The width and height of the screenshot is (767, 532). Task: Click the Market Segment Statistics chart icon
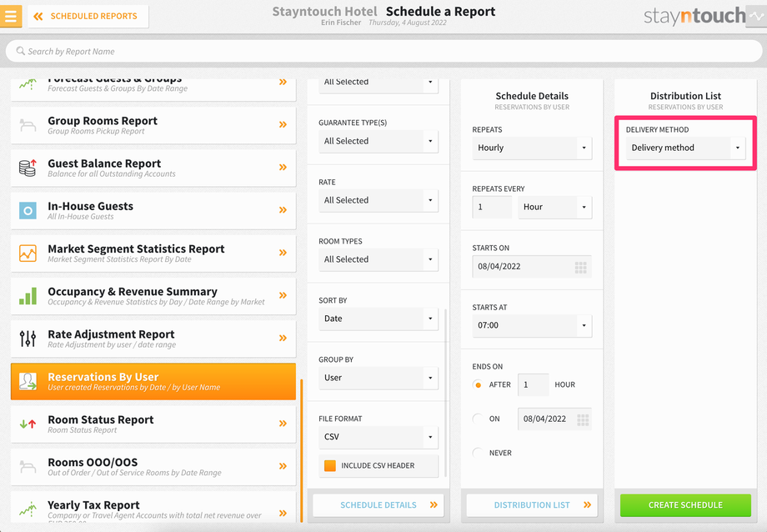click(28, 253)
